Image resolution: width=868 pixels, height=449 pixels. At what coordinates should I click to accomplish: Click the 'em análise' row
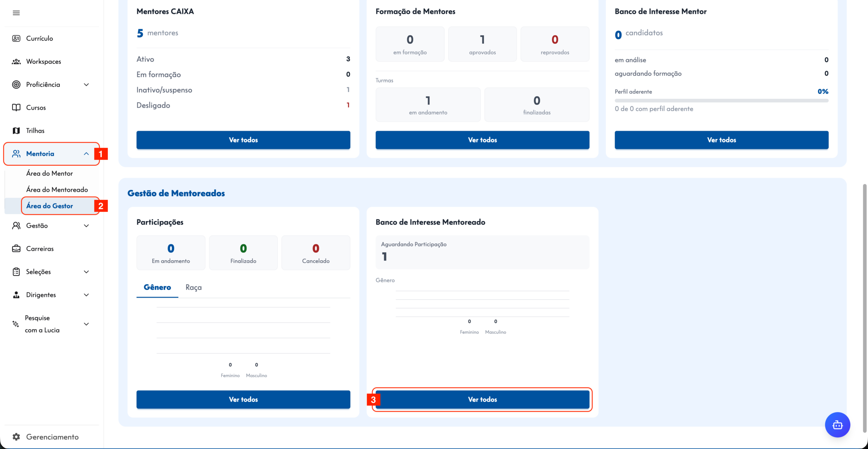(722, 60)
